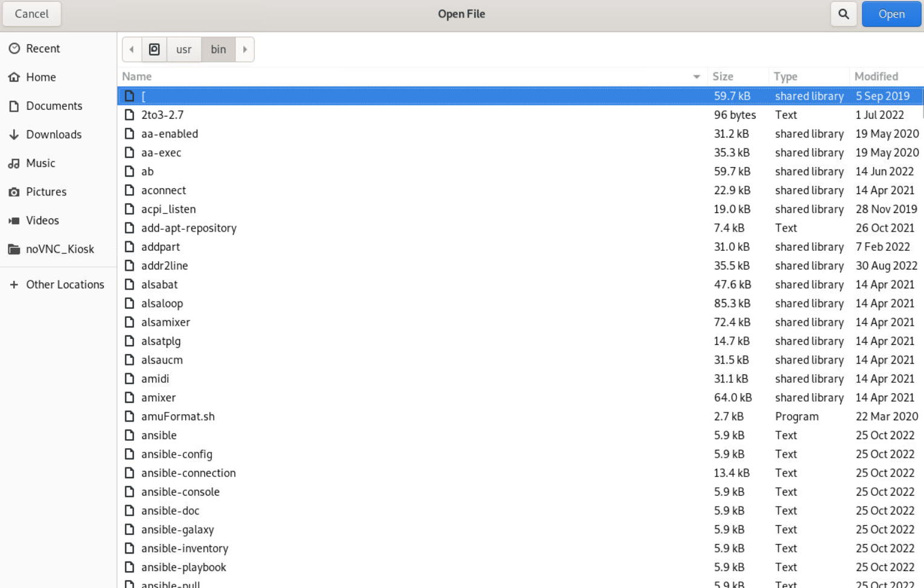The image size is (924, 588).
Task: Open the noVNC_Kiosk bookmark folder
Action: point(60,249)
